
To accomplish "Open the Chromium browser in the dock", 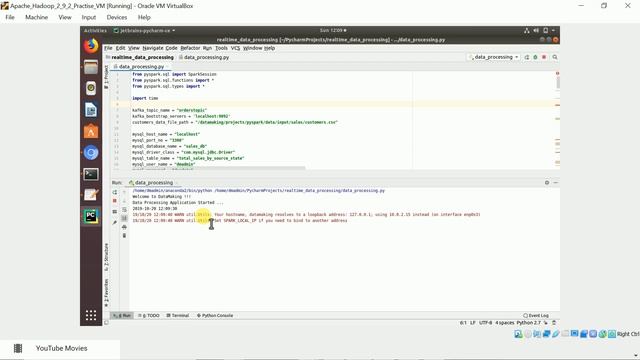I will pyautogui.click(x=91, y=153).
